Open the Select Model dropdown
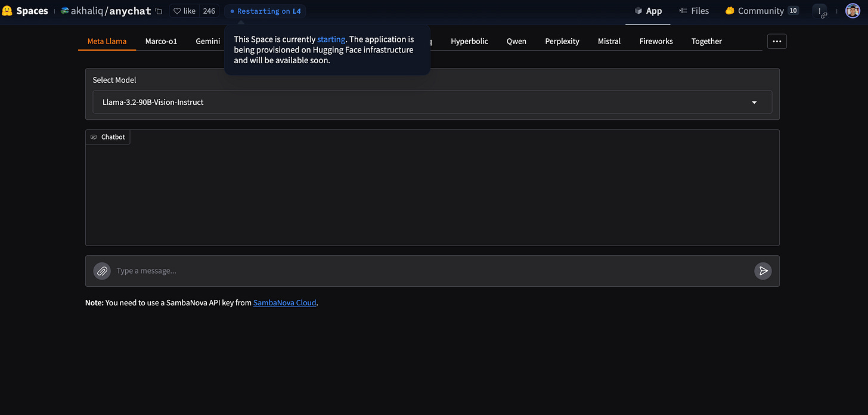868x415 pixels. (432, 102)
